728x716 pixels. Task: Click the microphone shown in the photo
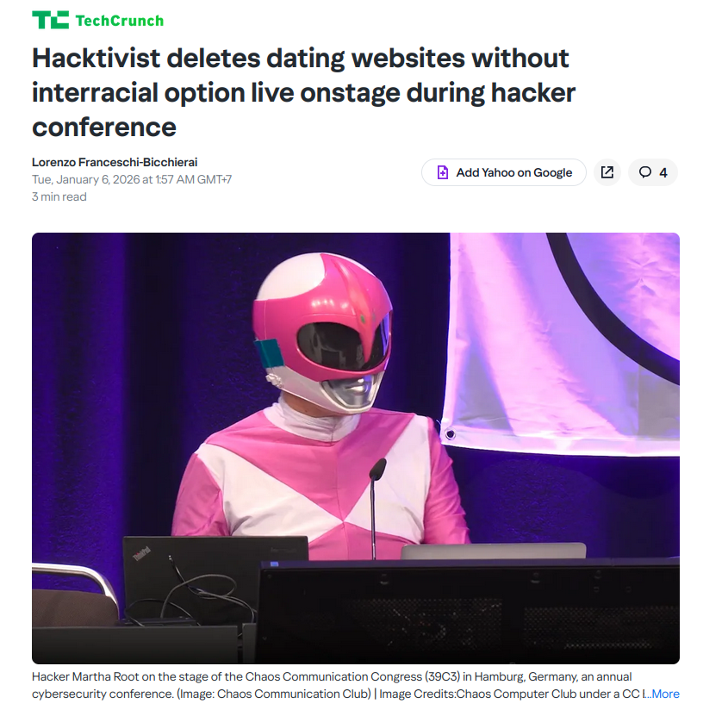pyautogui.click(x=374, y=507)
